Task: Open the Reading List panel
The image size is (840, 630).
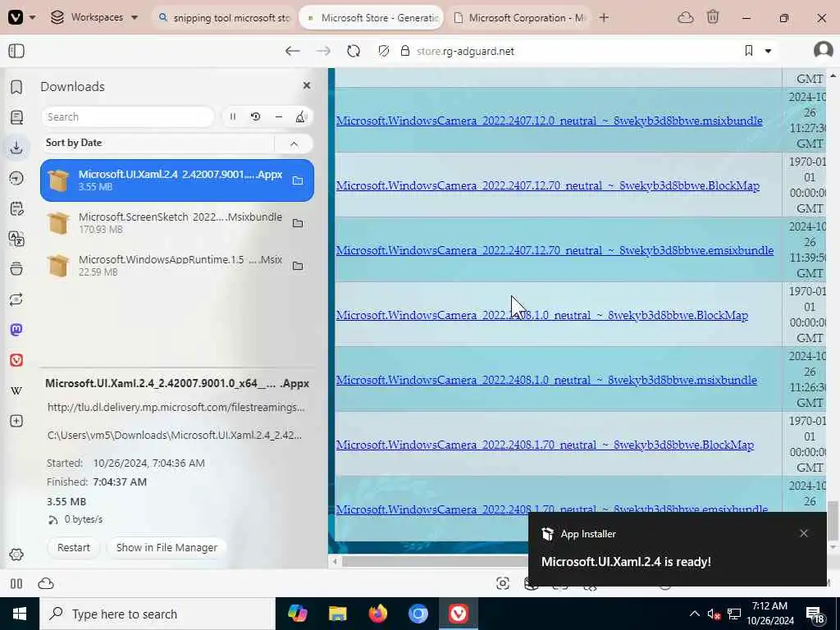Action: pyautogui.click(x=16, y=117)
